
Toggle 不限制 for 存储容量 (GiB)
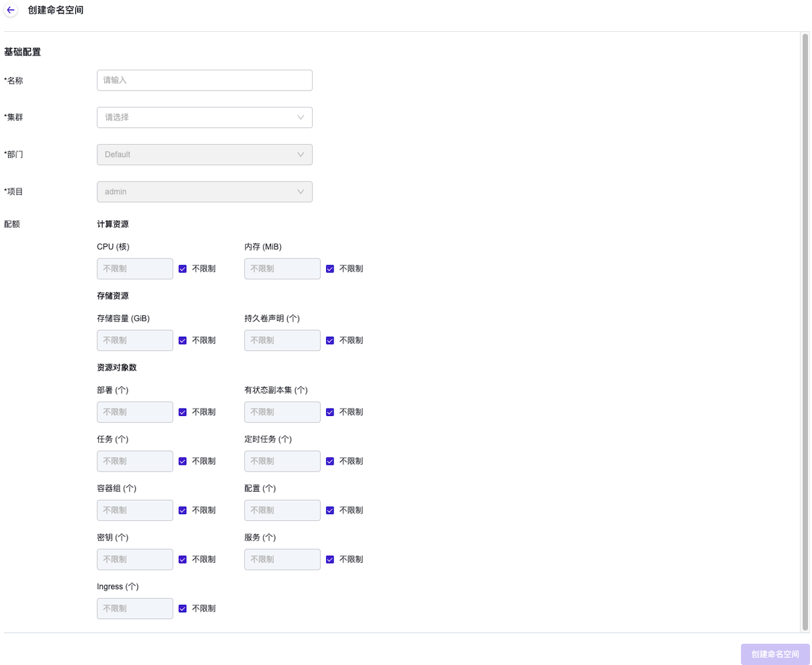pyautogui.click(x=183, y=340)
